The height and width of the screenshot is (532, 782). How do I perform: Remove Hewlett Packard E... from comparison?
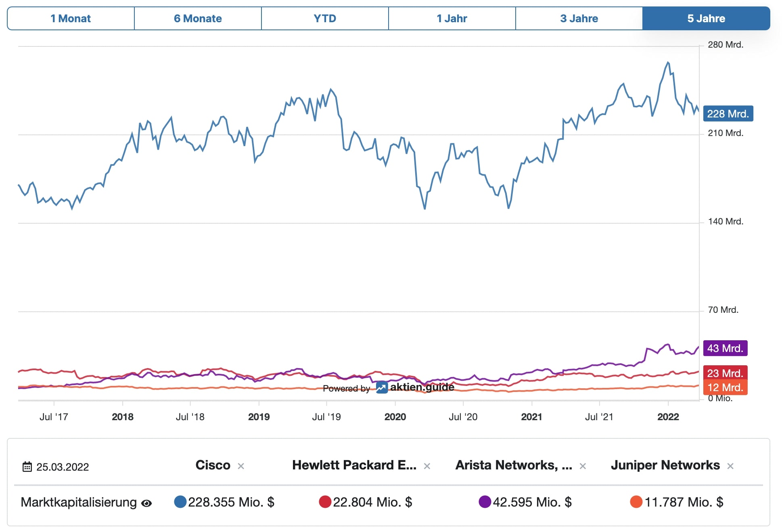(x=427, y=466)
